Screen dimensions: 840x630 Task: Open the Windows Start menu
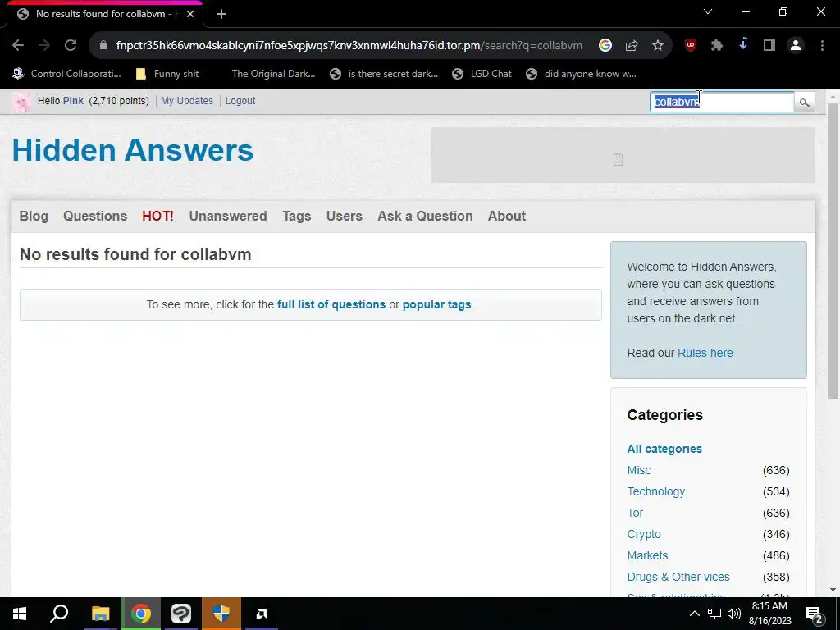20,614
